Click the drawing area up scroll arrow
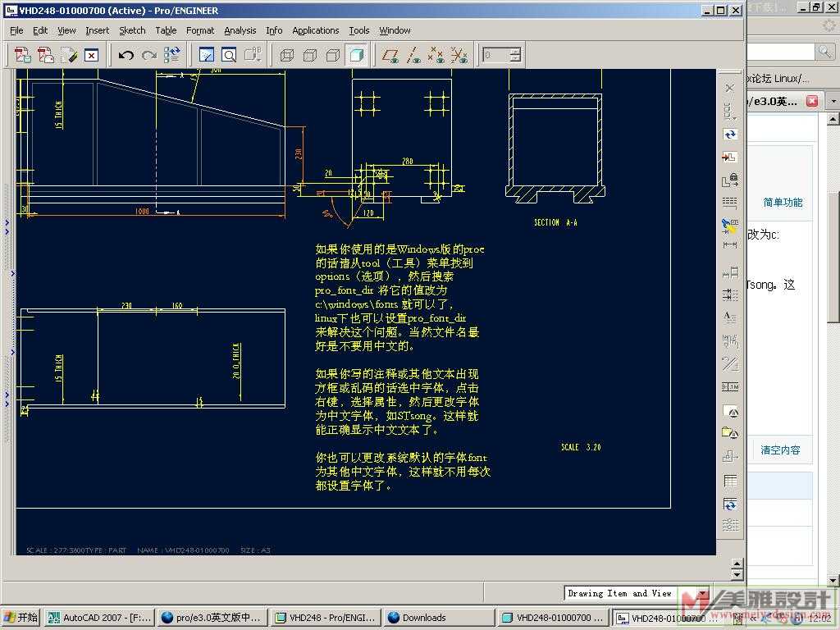Viewport: 840px width, 630px height. point(737,564)
